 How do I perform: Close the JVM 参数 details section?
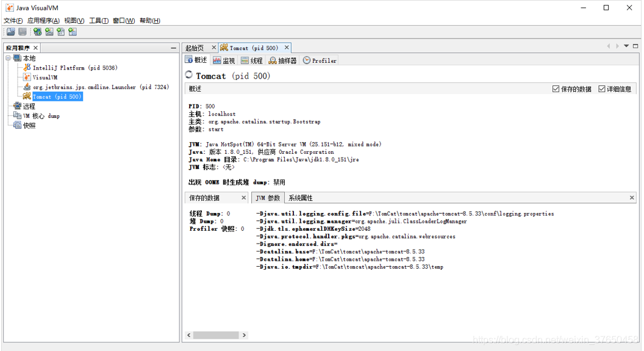pyautogui.click(x=632, y=198)
